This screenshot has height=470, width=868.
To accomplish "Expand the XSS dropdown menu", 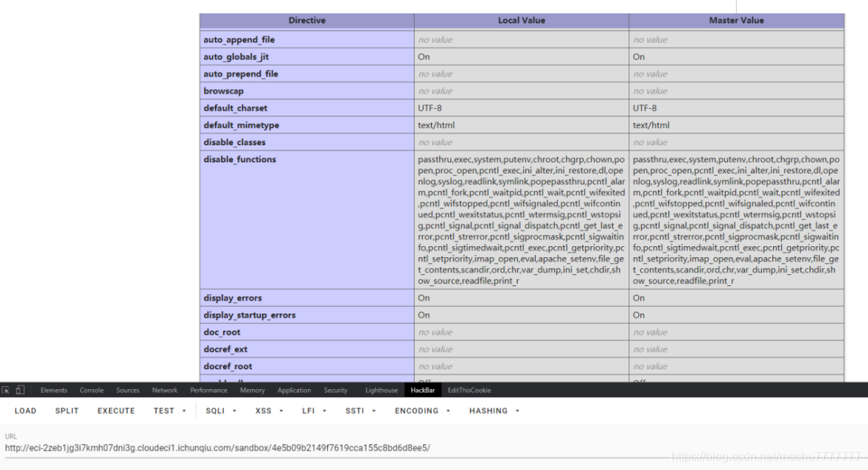I will point(269,411).
